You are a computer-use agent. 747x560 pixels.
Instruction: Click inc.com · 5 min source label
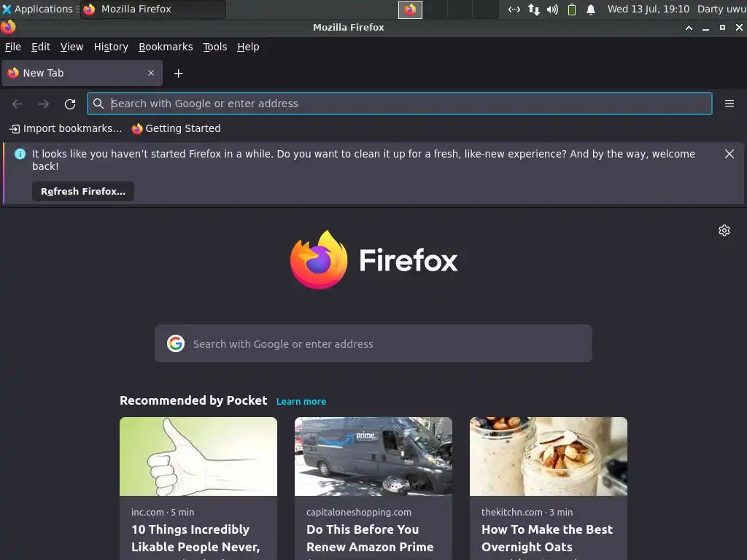point(163,513)
